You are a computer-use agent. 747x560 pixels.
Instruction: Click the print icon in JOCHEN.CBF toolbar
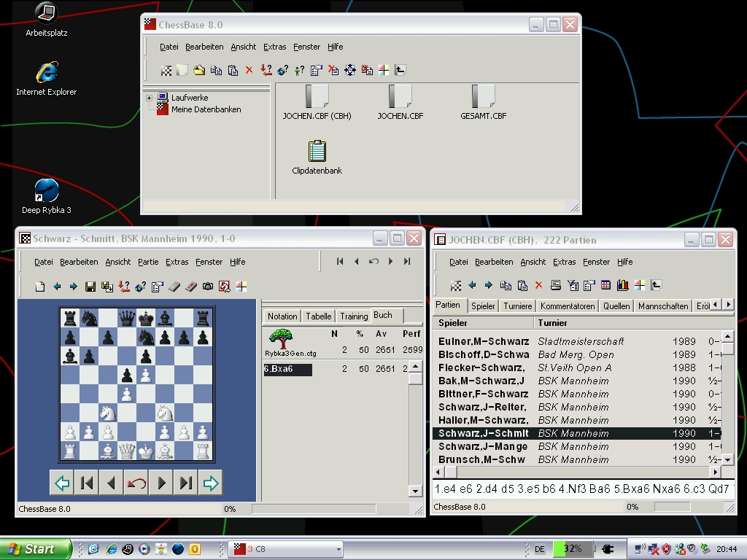[555, 285]
